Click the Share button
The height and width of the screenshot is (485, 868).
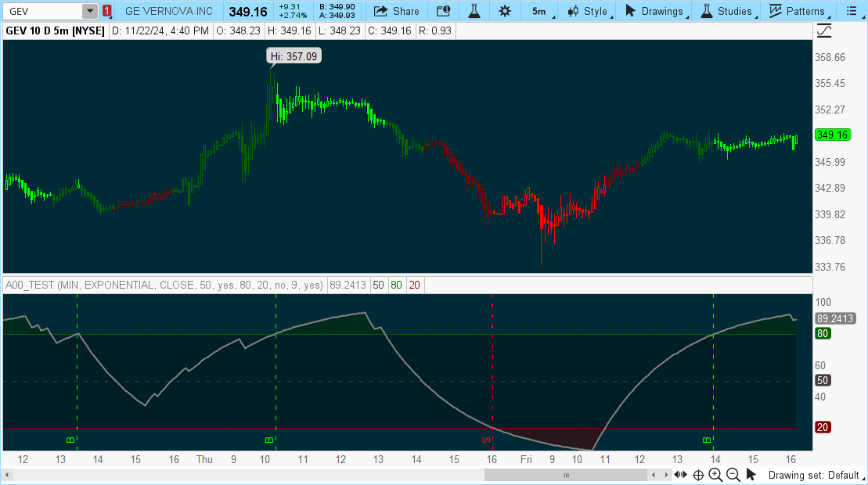(396, 11)
